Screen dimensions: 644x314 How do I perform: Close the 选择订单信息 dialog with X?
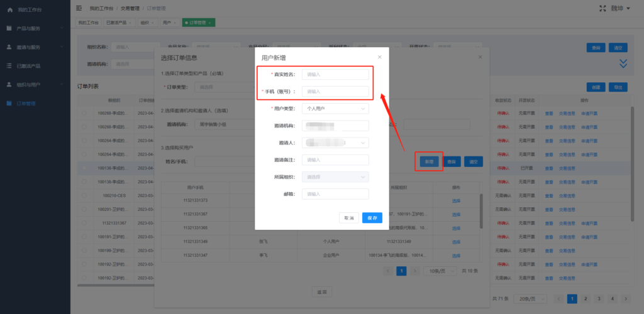[480, 57]
